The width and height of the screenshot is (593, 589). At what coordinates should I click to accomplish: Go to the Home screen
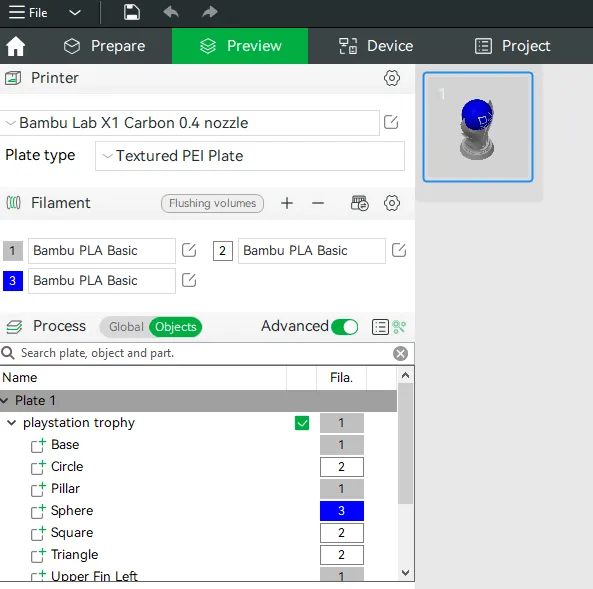click(16, 46)
